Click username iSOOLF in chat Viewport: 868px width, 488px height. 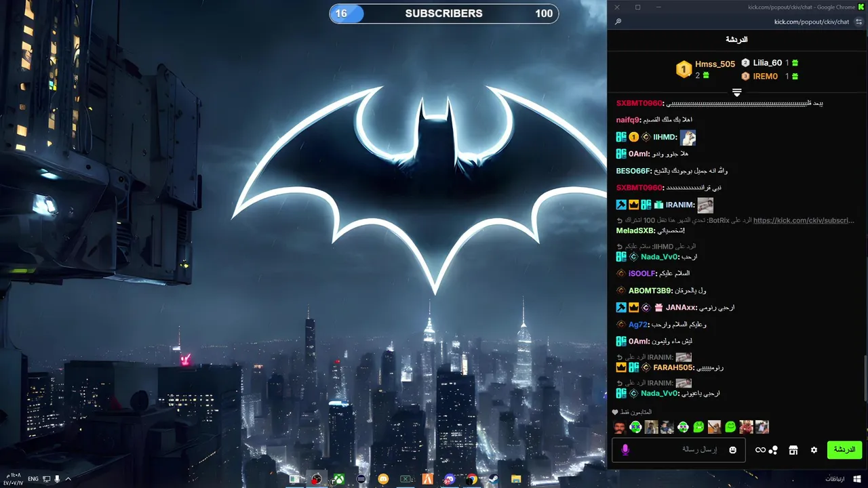[642, 274]
